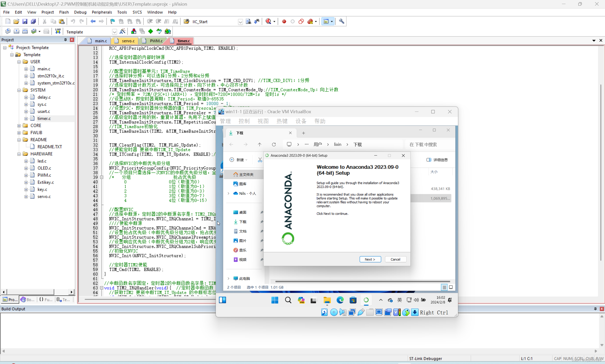Click VirtualBox USB device status icon

click(361, 312)
